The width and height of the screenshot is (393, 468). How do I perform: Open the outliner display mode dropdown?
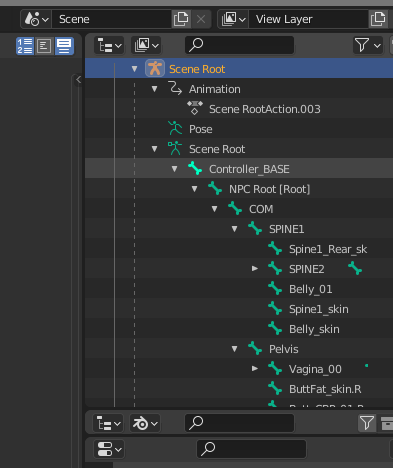click(x=146, y=45)
